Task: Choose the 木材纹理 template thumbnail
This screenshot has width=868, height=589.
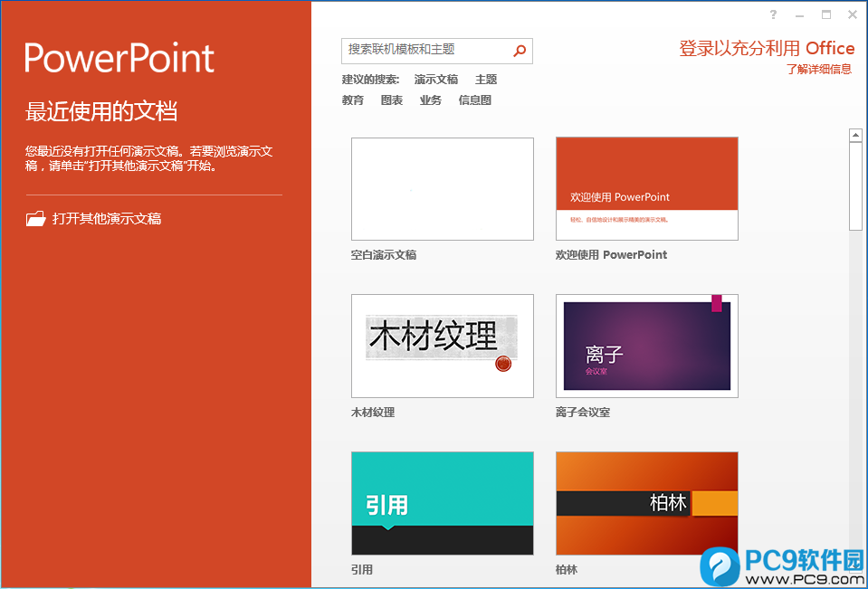Action: 443,346
